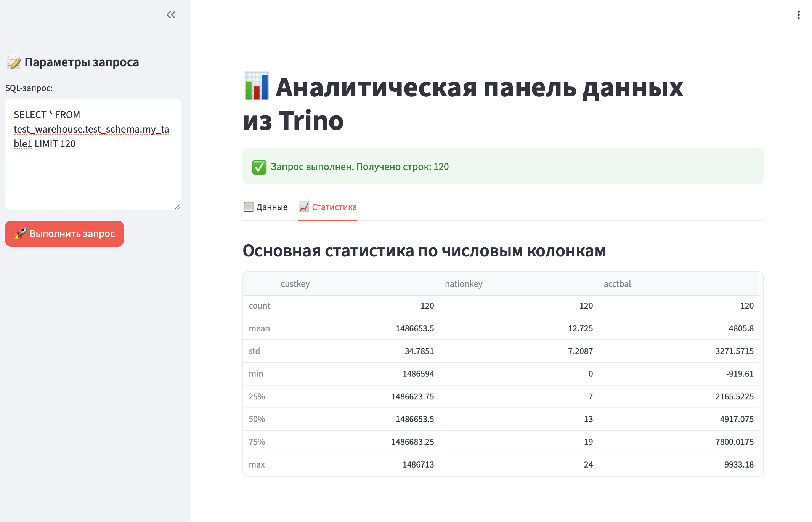Click the chart icon on Статистика tab
812x522 pixels.
tap(304, 207)
